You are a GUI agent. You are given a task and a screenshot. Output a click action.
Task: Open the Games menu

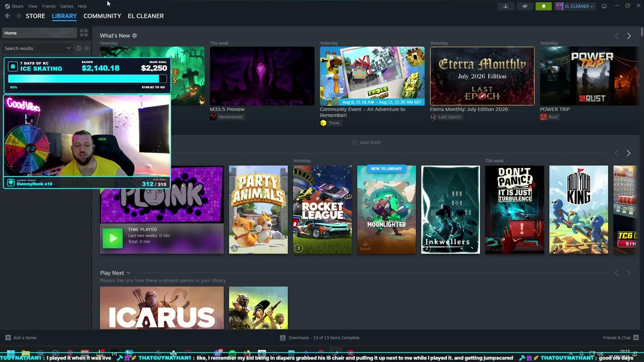[66, 6]
